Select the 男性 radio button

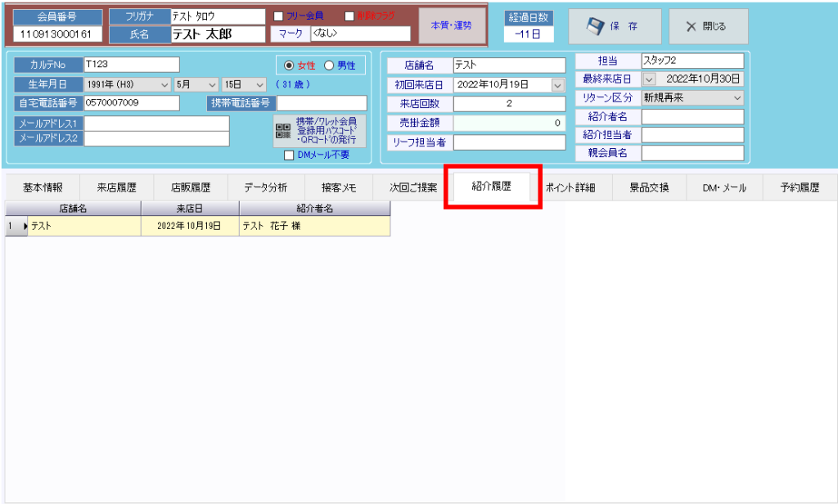point(330,65)
